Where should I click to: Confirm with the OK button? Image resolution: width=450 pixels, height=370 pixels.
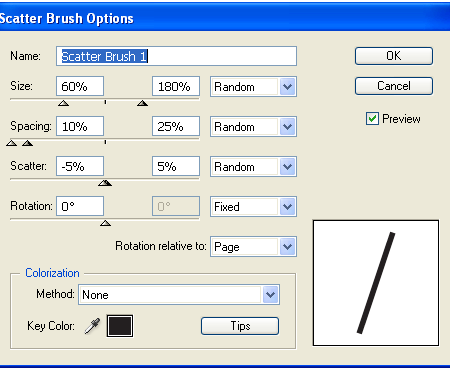click(x=394, y=56)
